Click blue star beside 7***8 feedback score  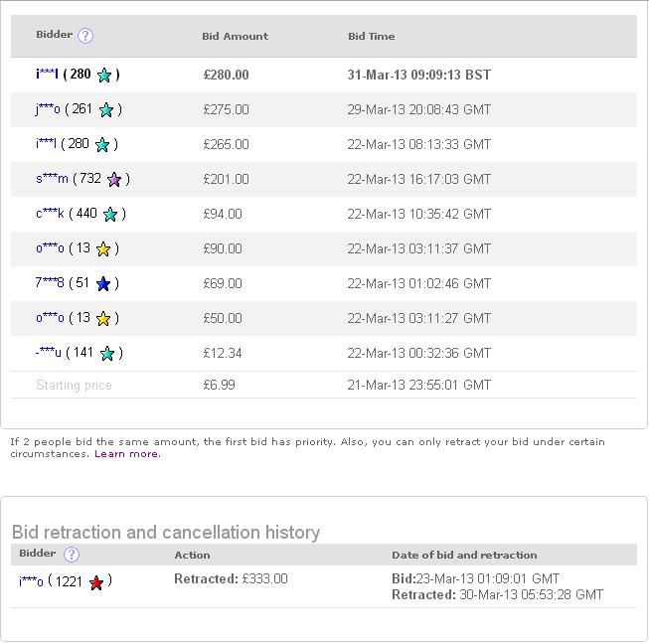[103, 284]
